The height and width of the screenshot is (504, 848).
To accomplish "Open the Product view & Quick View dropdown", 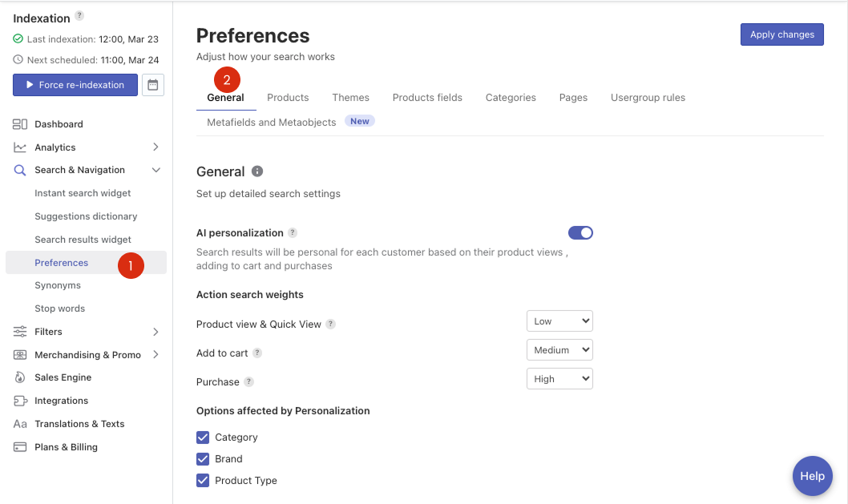I will point(559,321).
